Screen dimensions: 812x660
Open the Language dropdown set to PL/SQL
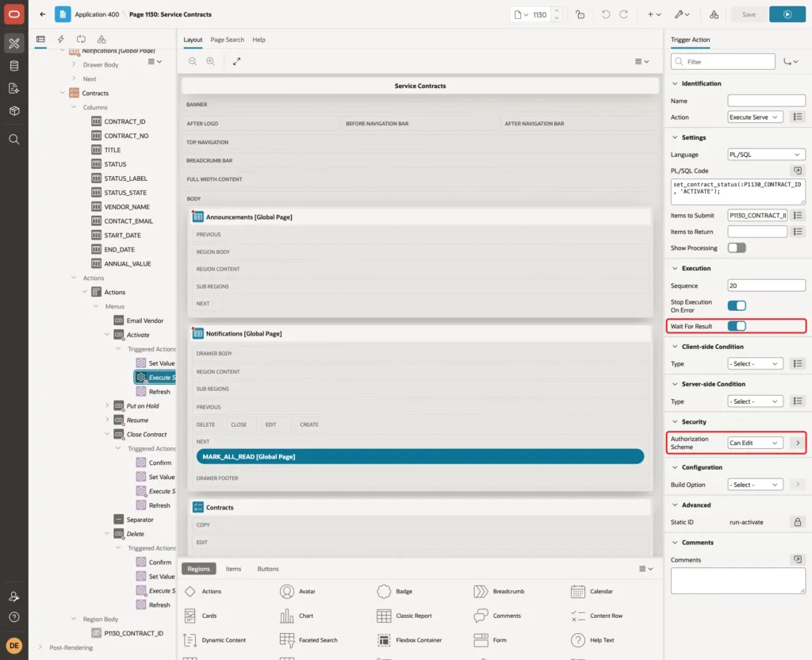pyautogui.click(x=767, y=155)
